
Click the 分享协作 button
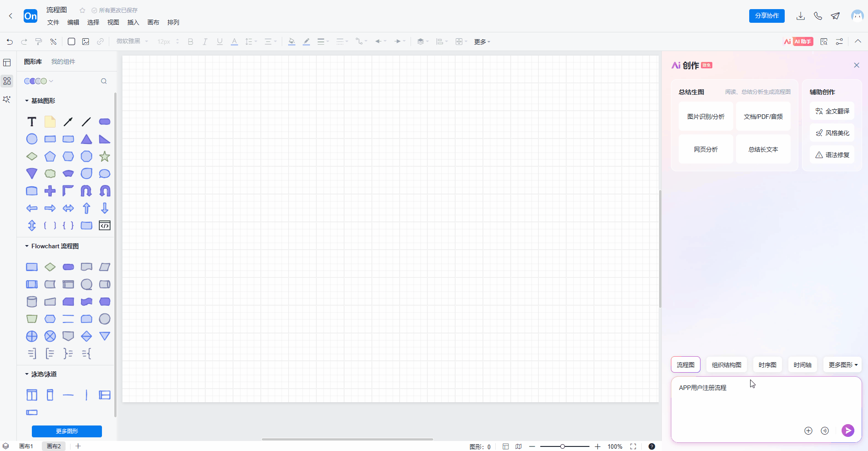(766, 15)
